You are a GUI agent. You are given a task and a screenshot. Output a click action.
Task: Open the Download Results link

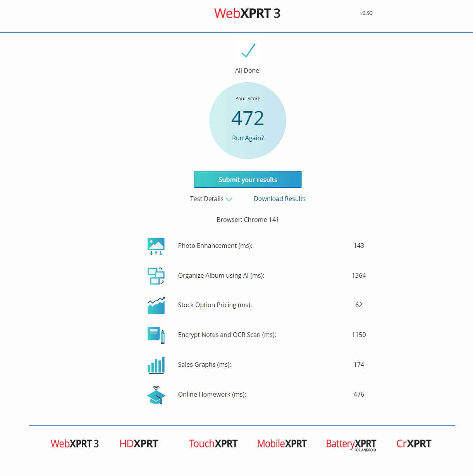(280, 199)
